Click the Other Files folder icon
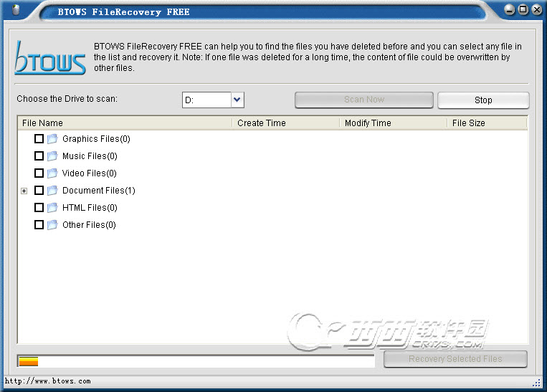Viewport: 547px width, 392px height. (52, 225)
